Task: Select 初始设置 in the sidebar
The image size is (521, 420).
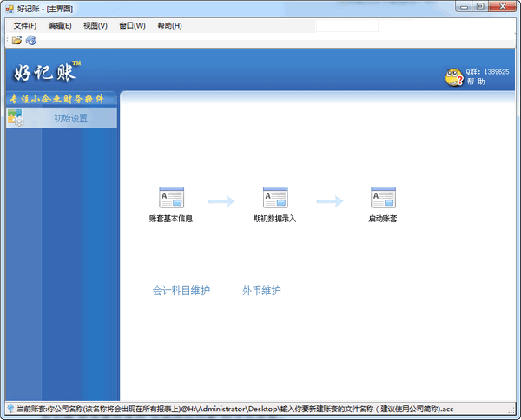Action: [62, 118]
